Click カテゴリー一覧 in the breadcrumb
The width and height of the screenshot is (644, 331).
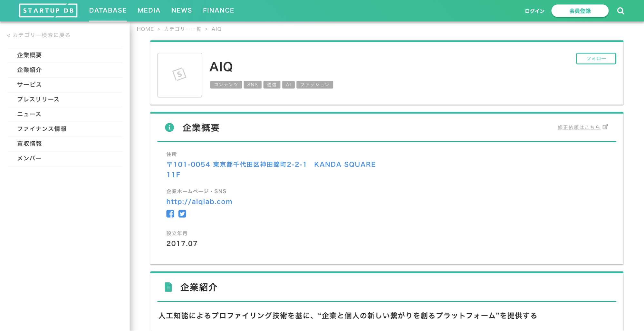[183, 29]
